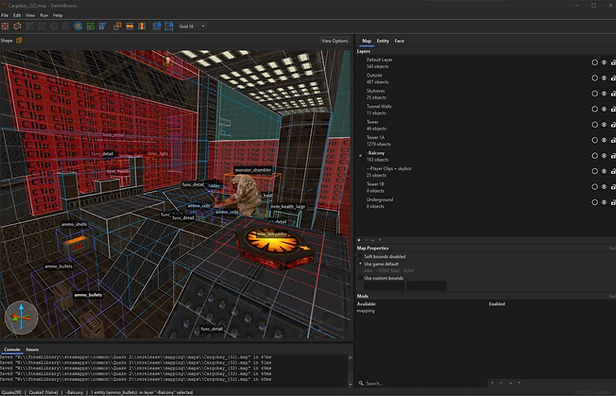Click the add mod plus icon
This screenshot has height=396, width=616.
pyautogui.click(x=492, y=382)
